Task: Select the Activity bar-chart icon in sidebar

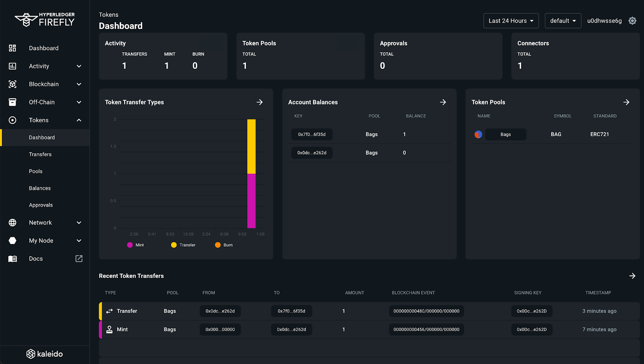Action: click(12, 66)
